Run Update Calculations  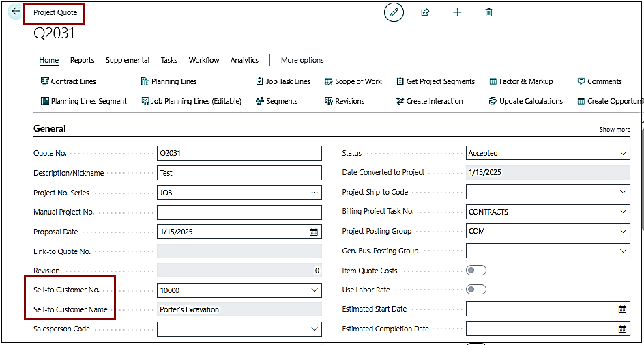526,101
